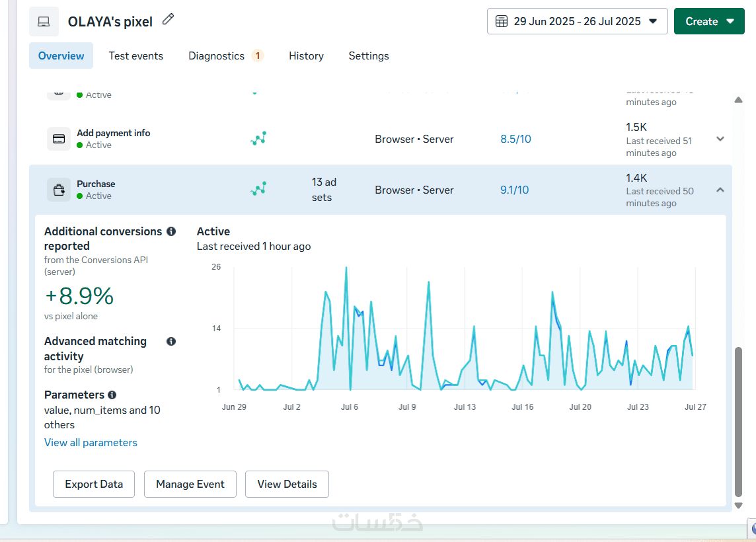
Task: Click the Purchase shopping bag icon
Action: point(59,190)
